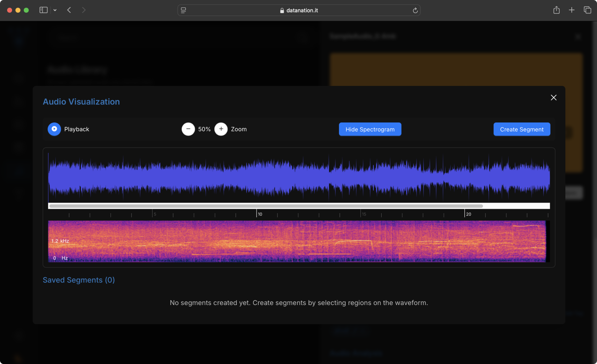Start audio playback with the play button
The height and width of the screenshot is (364, 597).
point(54,129)
